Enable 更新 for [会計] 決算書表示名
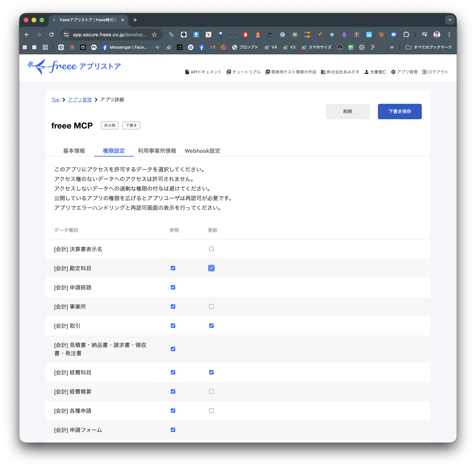476x468 pixels. [x=211, y=249]
